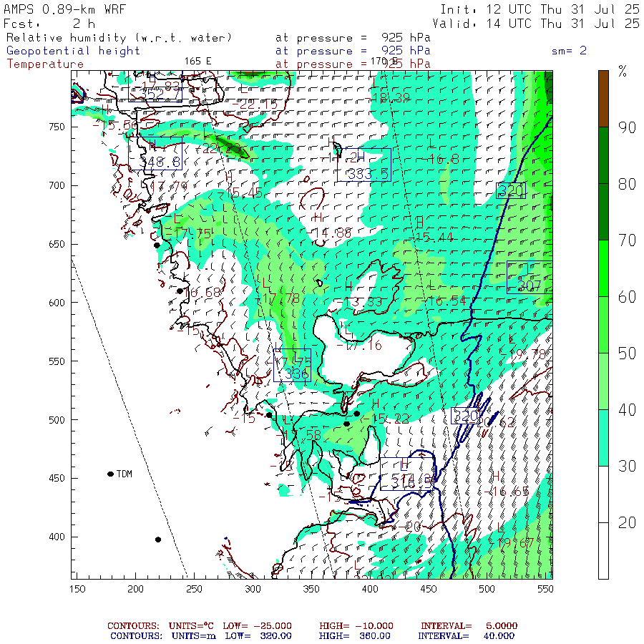Click the red 'Temperature' legend

tap(45, 64)
